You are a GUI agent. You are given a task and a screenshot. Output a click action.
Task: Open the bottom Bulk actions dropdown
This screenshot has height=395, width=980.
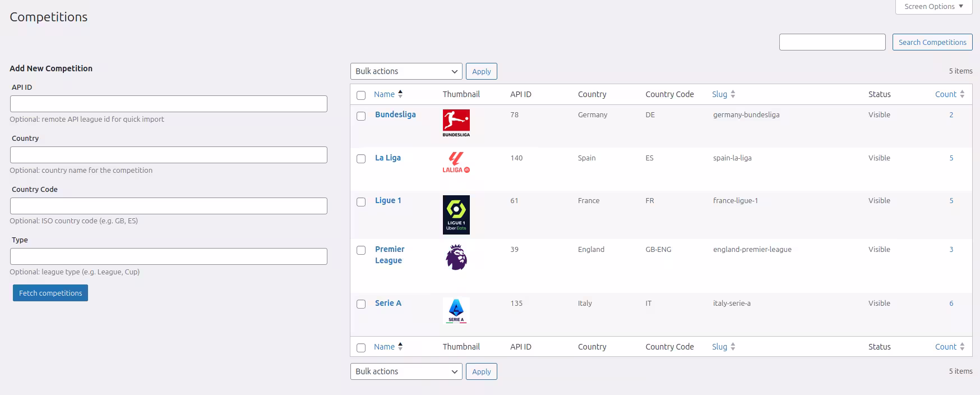click(406, 371)
